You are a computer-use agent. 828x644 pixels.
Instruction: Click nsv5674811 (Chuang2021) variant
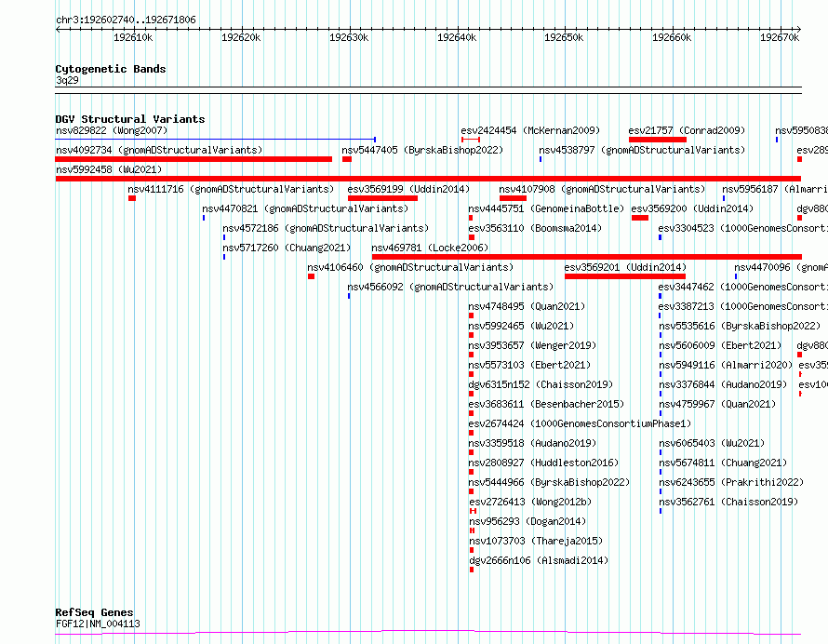coord(723,463)
